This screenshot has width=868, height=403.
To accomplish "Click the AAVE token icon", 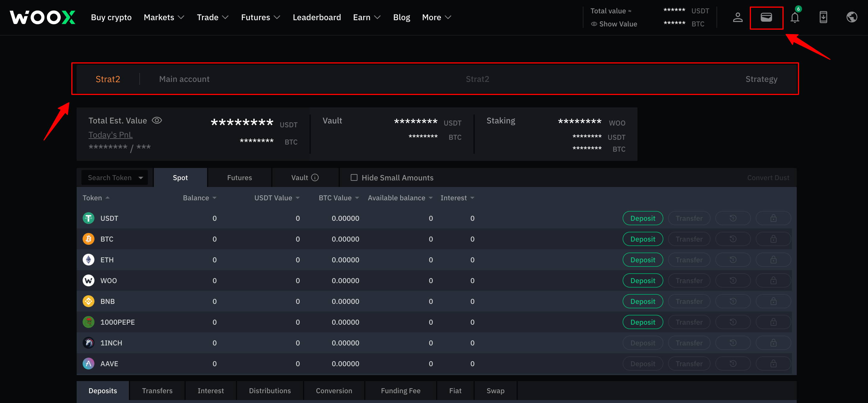I will [88, 364].
